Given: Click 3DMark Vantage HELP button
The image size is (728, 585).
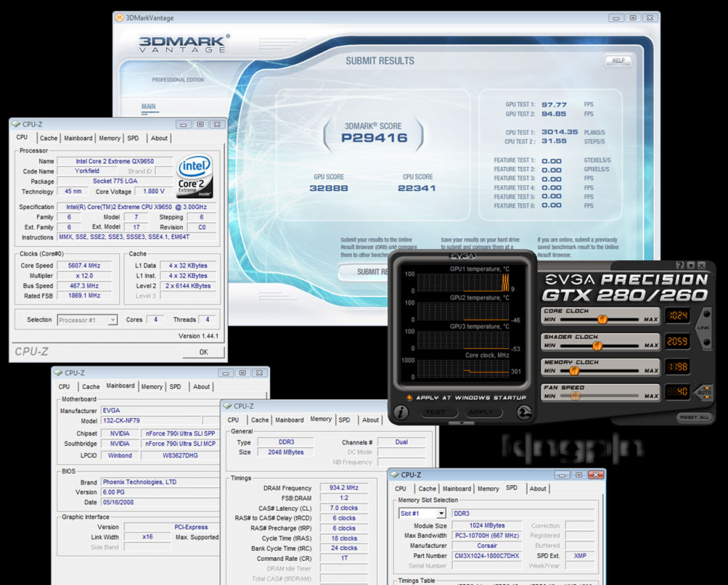Looking at the screenshot, I should coord(618,61).
